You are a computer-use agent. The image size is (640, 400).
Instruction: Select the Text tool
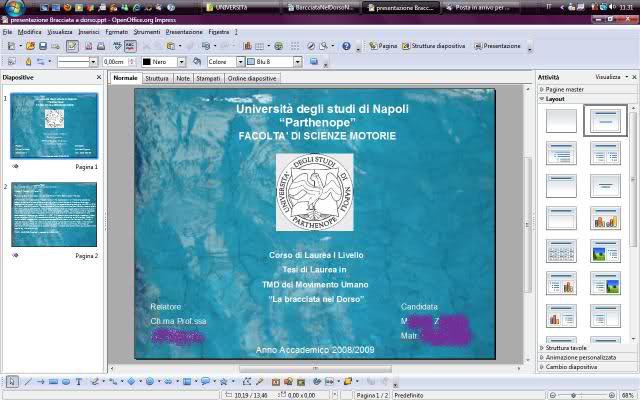click(78, 382)
